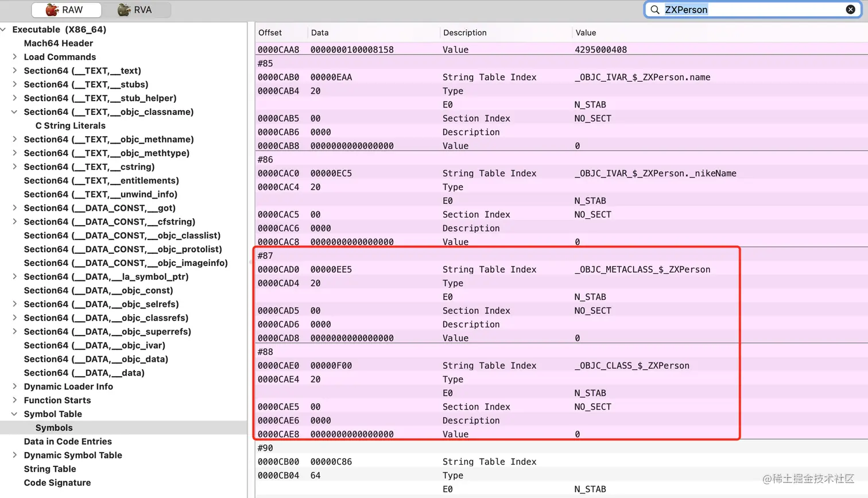Screen dimensions: 868x498
Task: Expand the Function Starts node
Action: click(x=14, y=400)
